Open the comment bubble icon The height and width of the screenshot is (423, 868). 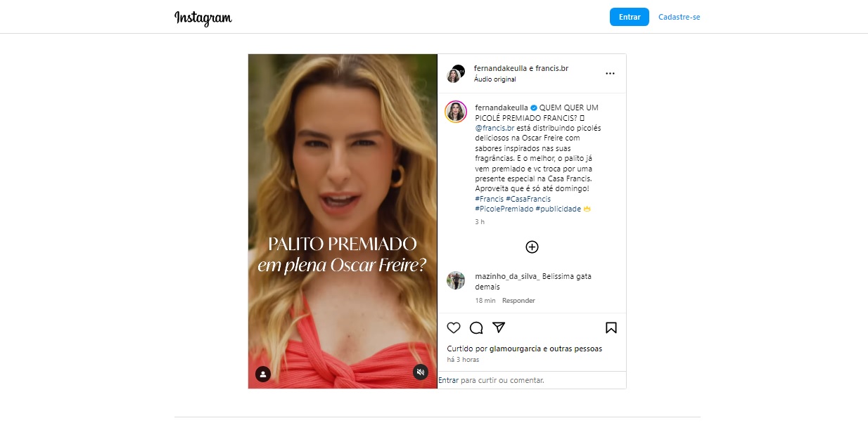point(476,327)
